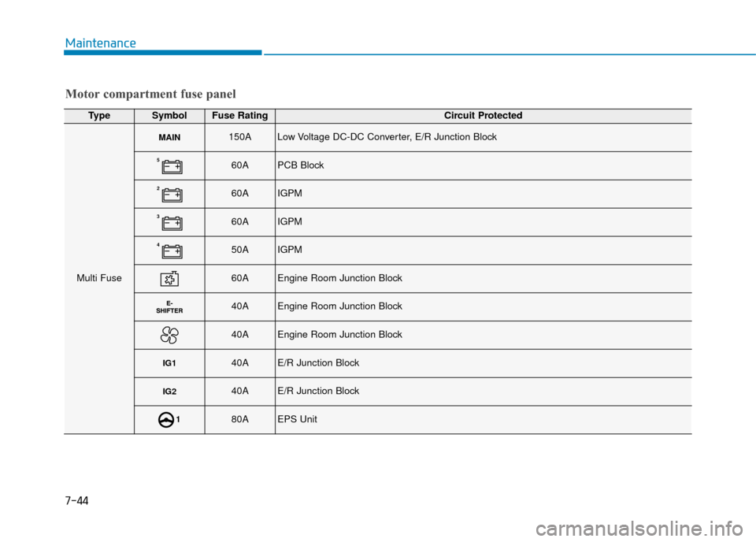Click the steering wheel symbol for EPS
The image size is (756, 542).
point(168,420)
